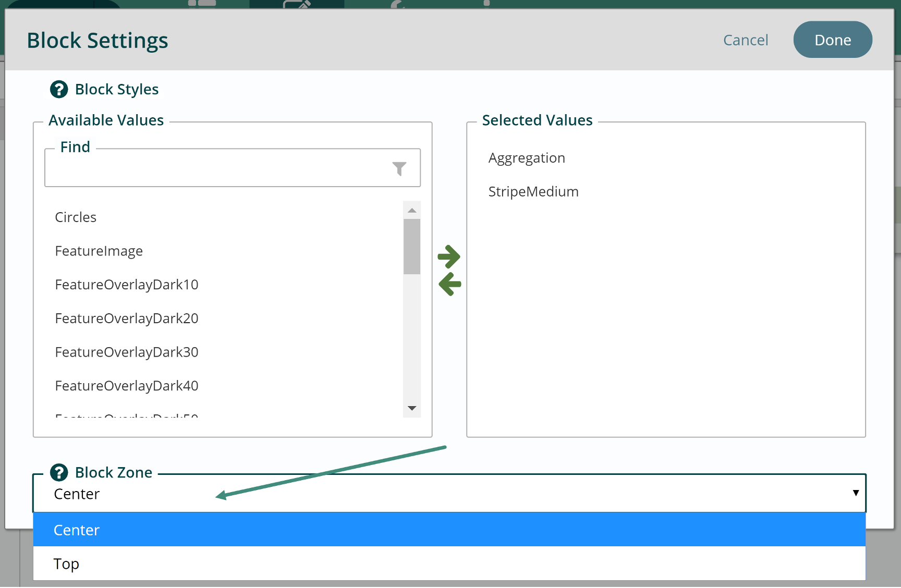Select Aggregation in Selected Values
Viewport: 901px width, 588px height.
click(527, 158)
